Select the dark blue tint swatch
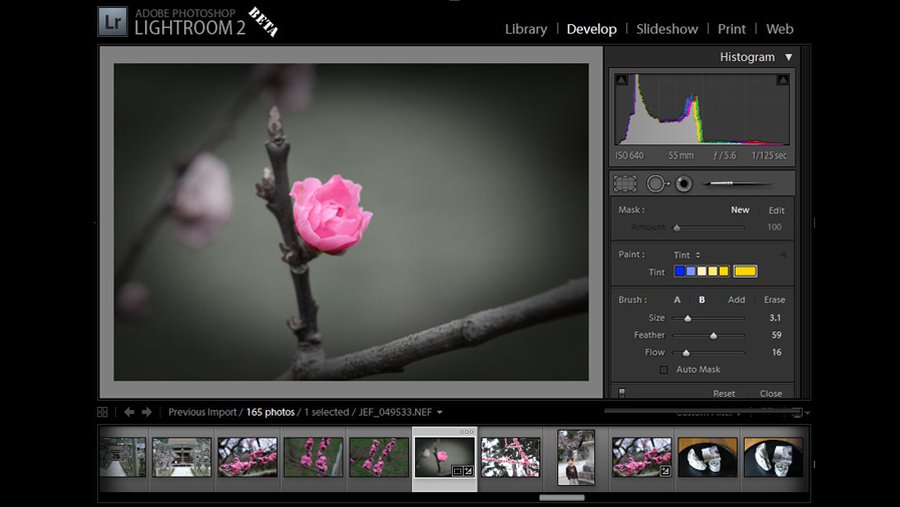This screenshot has width=900, height=507. (680, 271)
